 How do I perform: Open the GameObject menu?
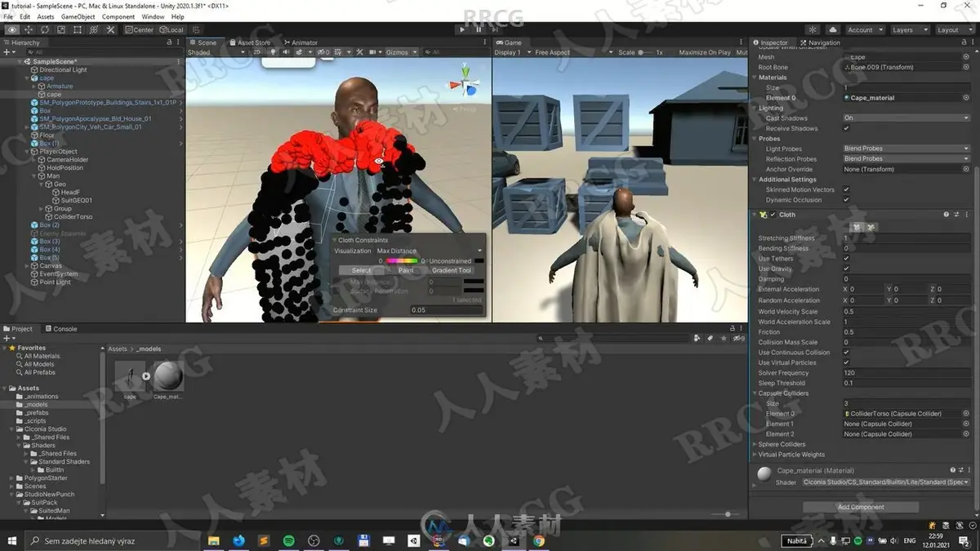pos(78,16)
